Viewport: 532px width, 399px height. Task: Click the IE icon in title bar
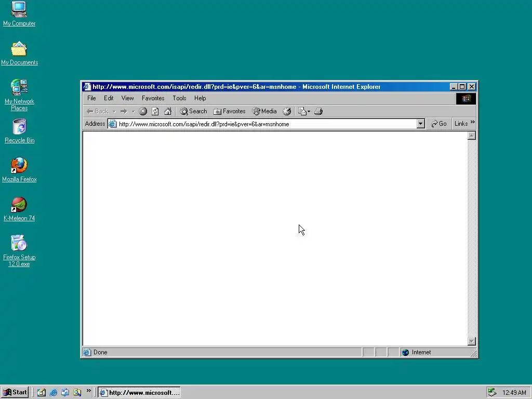click(x=87, y=87)
